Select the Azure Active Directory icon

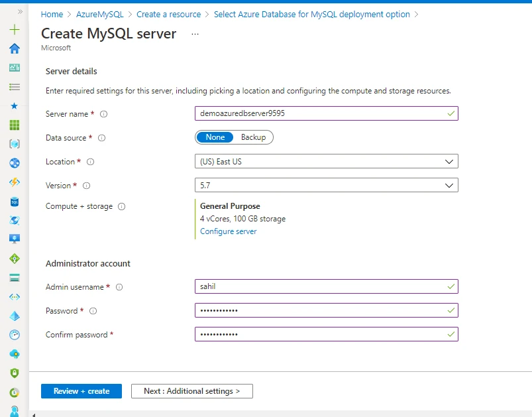[x=13, y=315]
